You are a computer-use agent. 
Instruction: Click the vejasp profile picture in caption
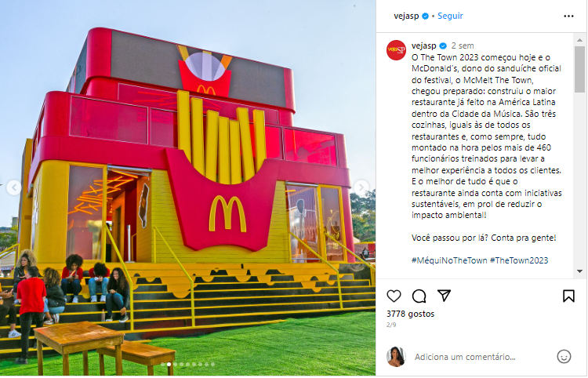[x=397, y=50]
